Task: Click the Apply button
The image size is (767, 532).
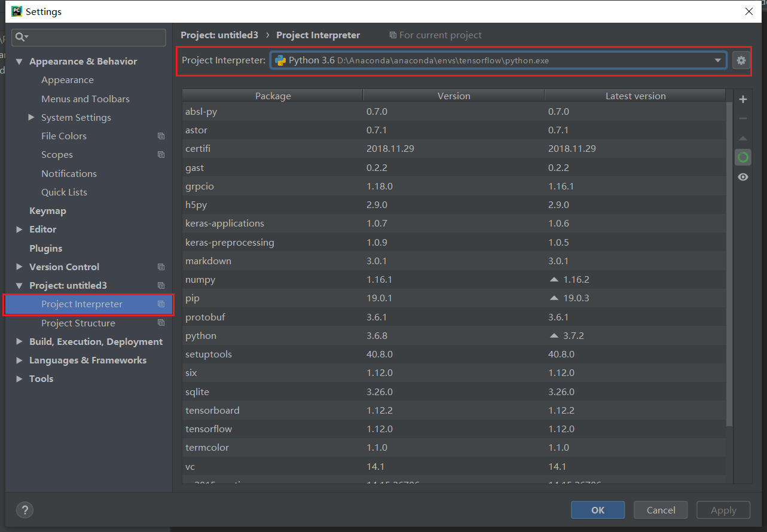Action: (x=723, y=510)
